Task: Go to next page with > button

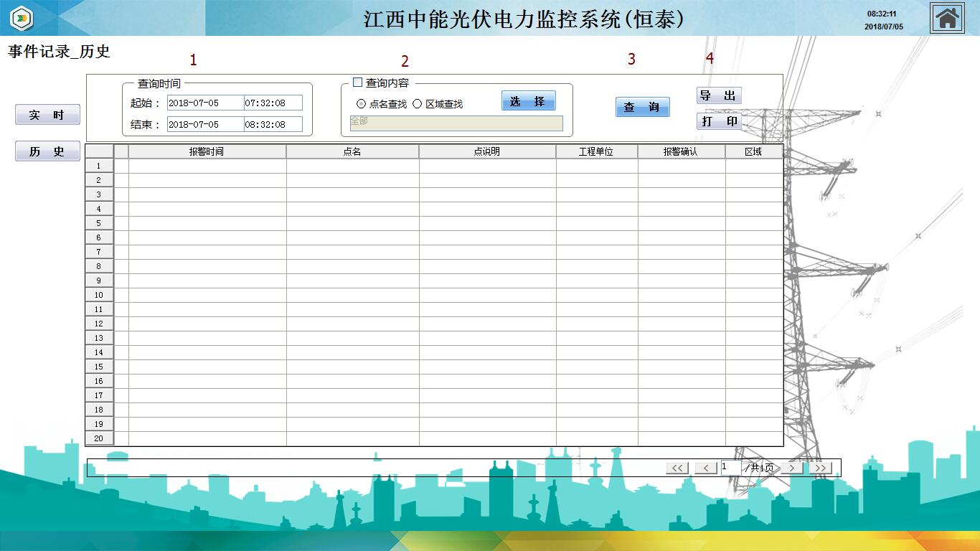Action: click(x=791, y=468)
